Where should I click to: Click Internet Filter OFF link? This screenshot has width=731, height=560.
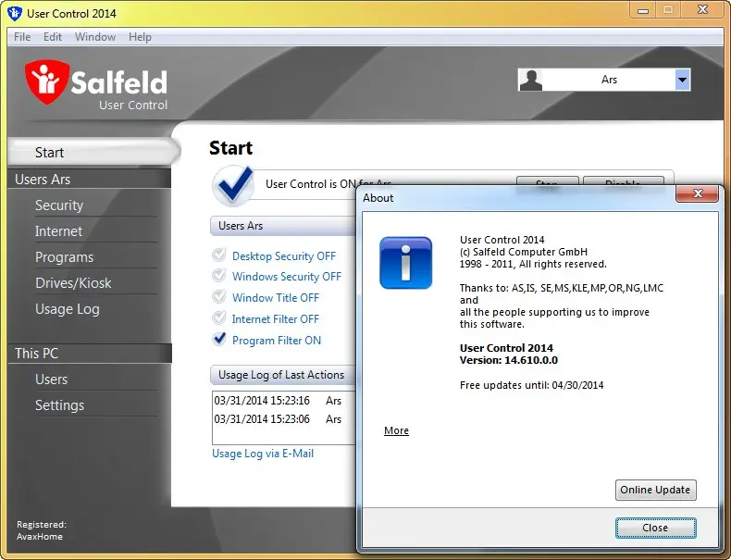click(x=276, y=319)
